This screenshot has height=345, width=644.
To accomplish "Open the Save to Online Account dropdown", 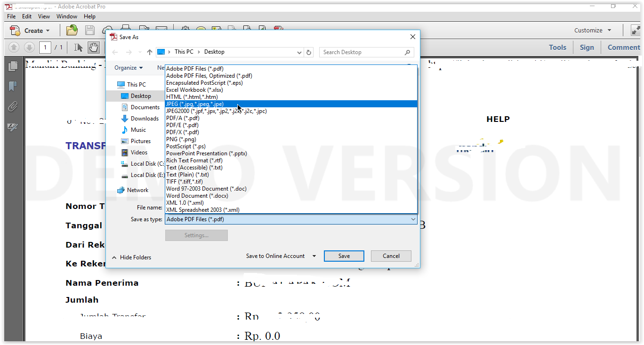I will pos(313,256).
